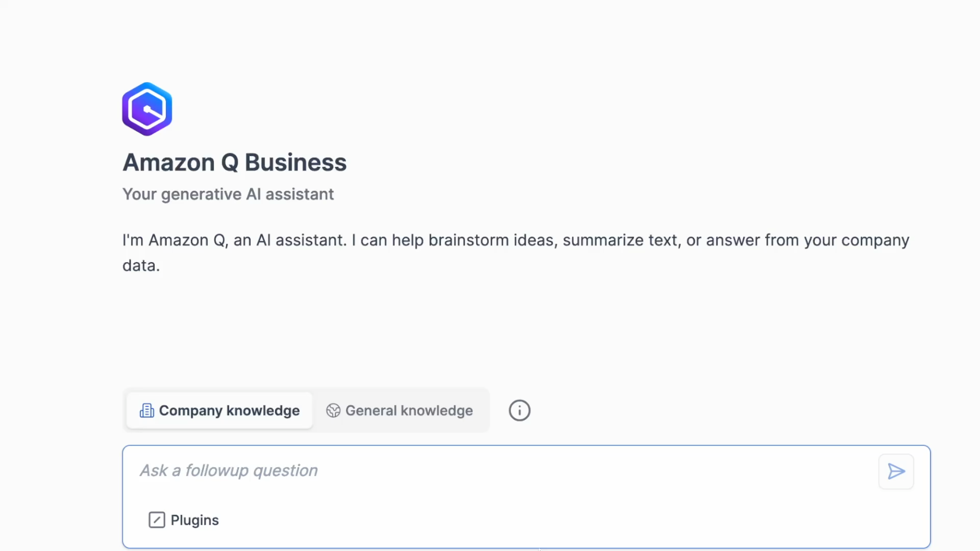Click the globe icon in General knowledge
The width and height of the screenshot is (980, 551).
[333, 411]
